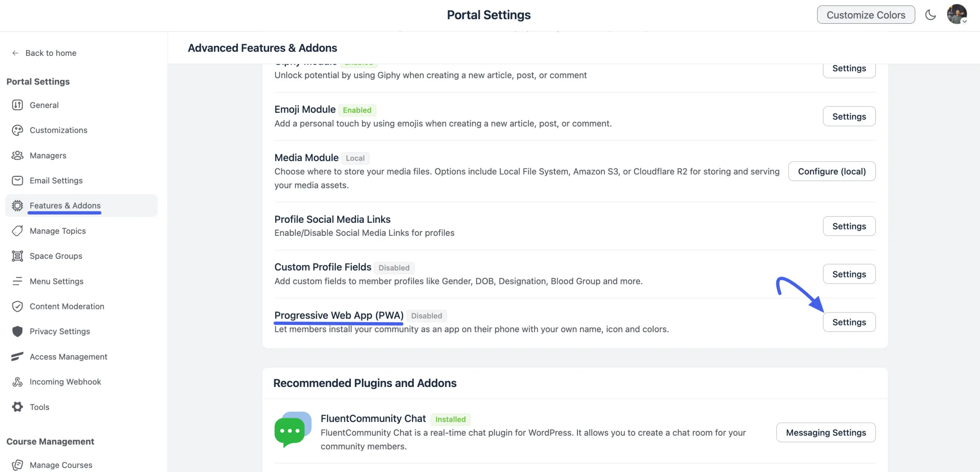Click the General settings icon
The width and height of the screenshot is (980, 472).
click(17, 105)
